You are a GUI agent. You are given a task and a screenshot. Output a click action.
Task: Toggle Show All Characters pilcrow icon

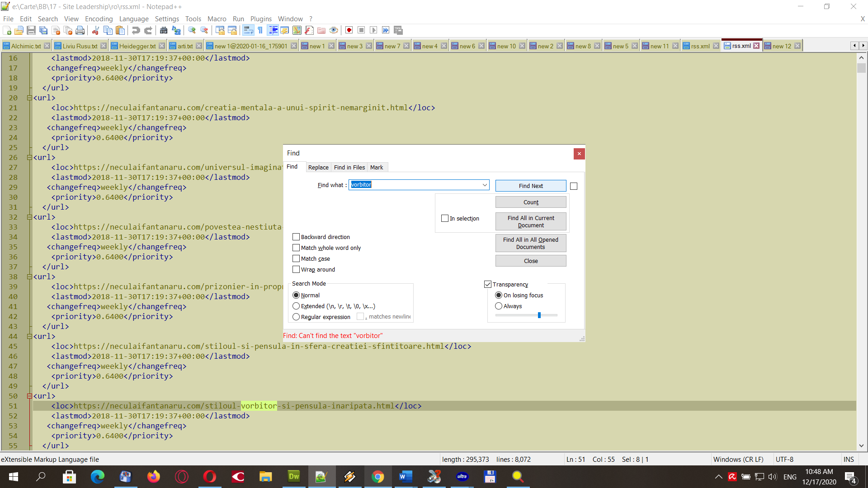pyautogui.click(x=260, y=30)
